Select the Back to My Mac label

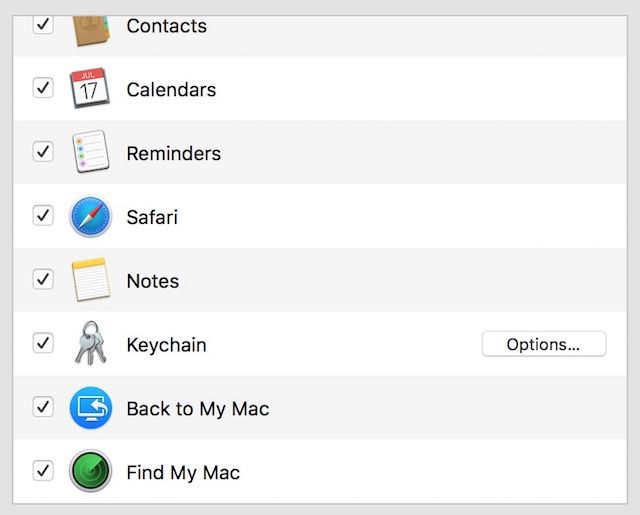[197, 408]
